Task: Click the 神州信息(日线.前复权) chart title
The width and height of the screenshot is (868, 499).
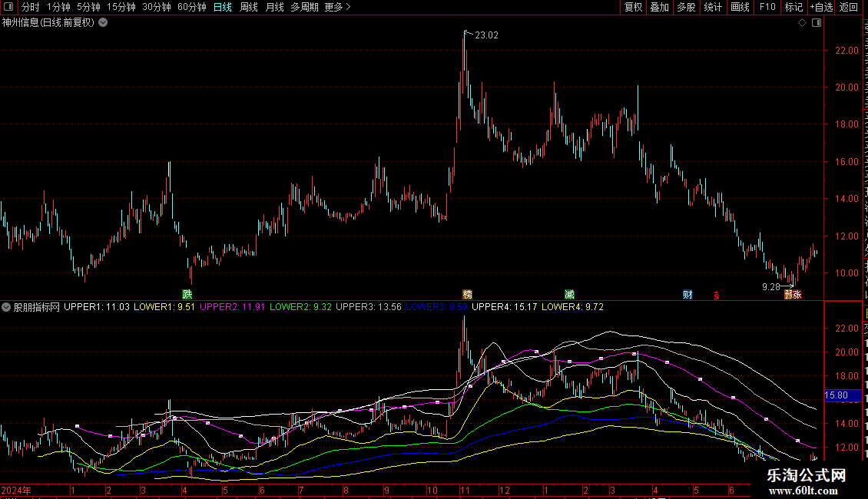Action: [48, 23]
